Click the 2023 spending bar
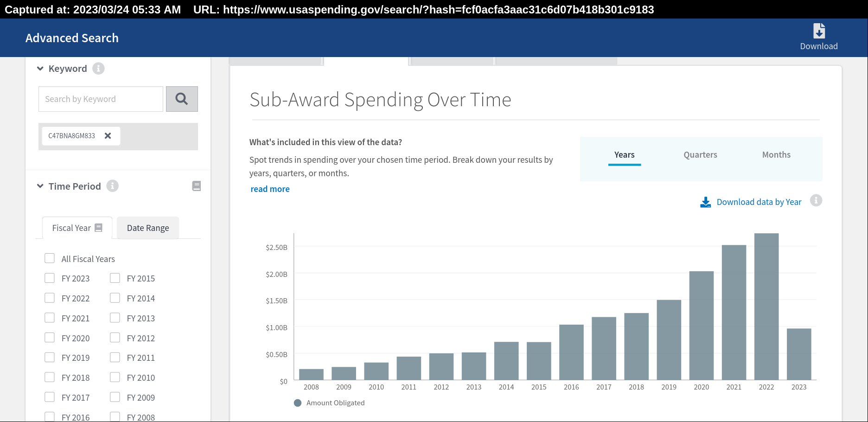Viewport: 868px width, 422px height. tap(799, 354)
